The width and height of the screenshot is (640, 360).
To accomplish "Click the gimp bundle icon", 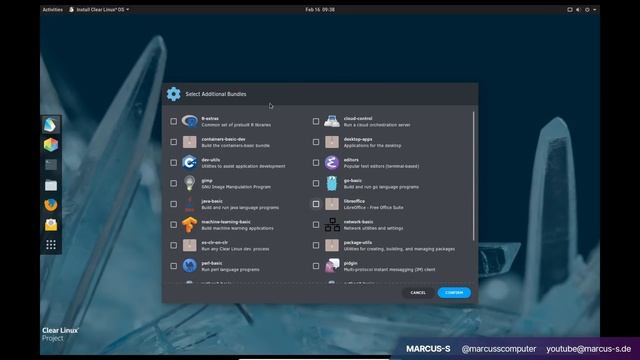I will point(189,183).
